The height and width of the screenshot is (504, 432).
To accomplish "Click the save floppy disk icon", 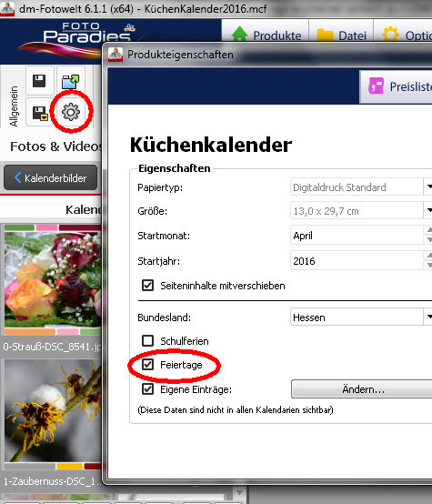I will click(39, 81).
